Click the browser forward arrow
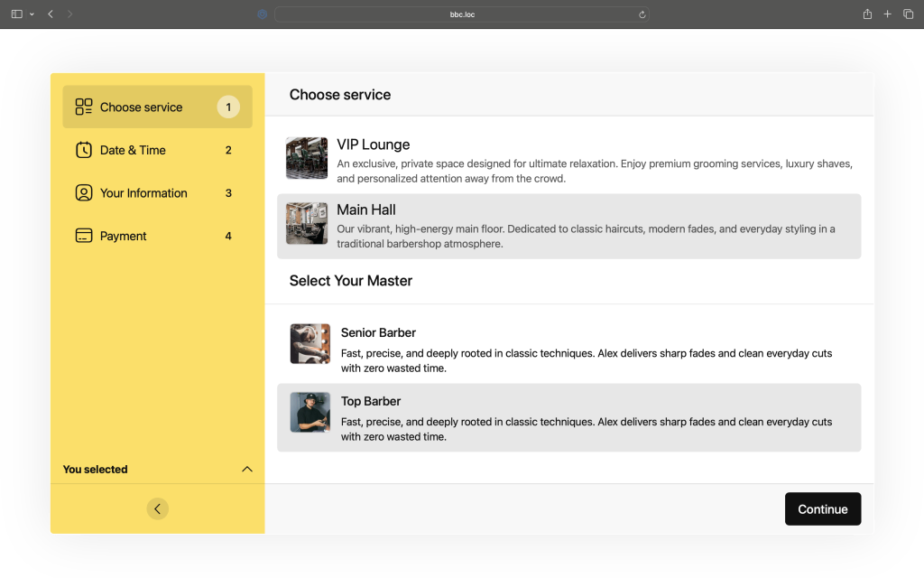This screenshot has width=924, height=578. (x=69, y=14)
